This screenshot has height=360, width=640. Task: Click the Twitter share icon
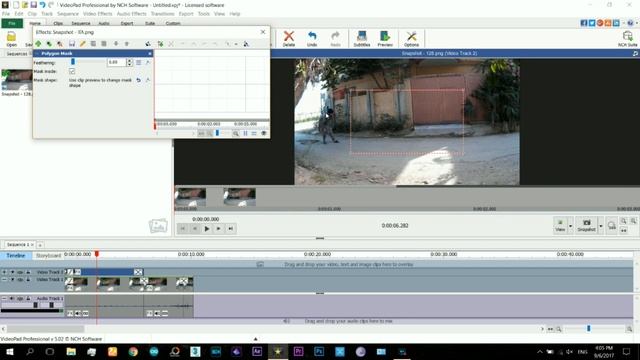pos(592,23)
